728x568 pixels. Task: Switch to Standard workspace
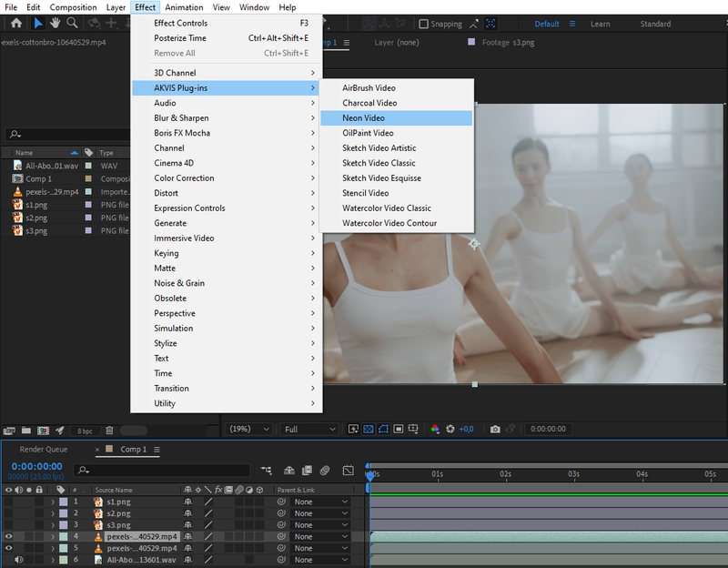(655, 24)
